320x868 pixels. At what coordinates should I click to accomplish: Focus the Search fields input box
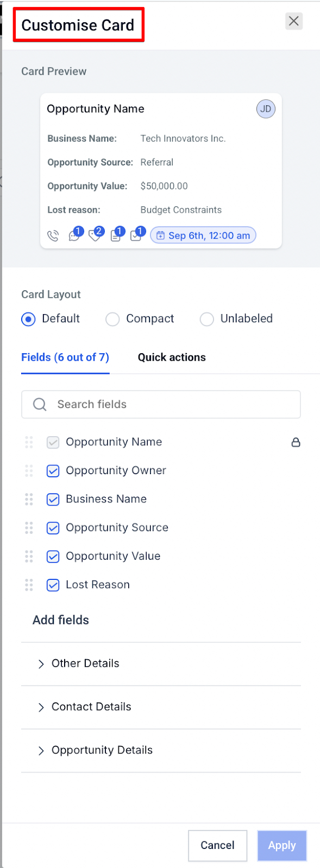click(161, 404)
